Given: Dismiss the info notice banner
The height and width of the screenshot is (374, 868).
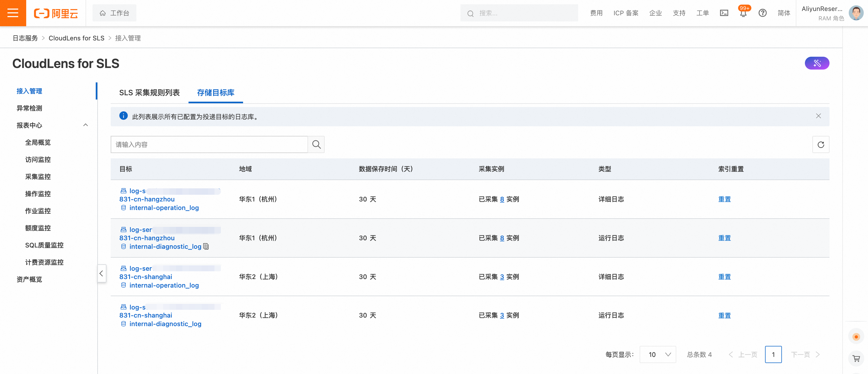Looking at the screenshot, I should (x=819, y=116).
